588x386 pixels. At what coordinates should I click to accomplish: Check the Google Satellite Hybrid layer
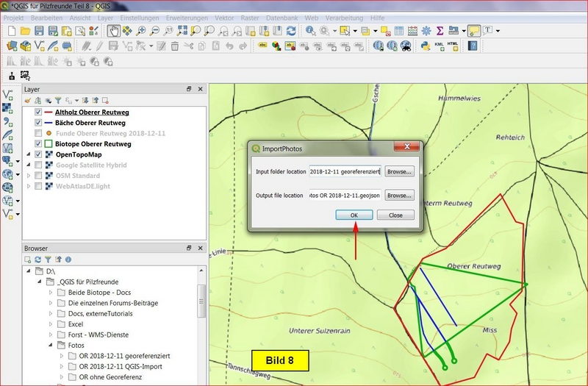pyautogui.click(x=39, y=165)
